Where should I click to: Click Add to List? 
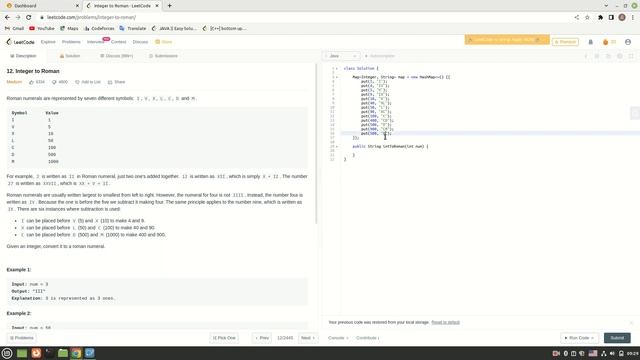(88, 82)
